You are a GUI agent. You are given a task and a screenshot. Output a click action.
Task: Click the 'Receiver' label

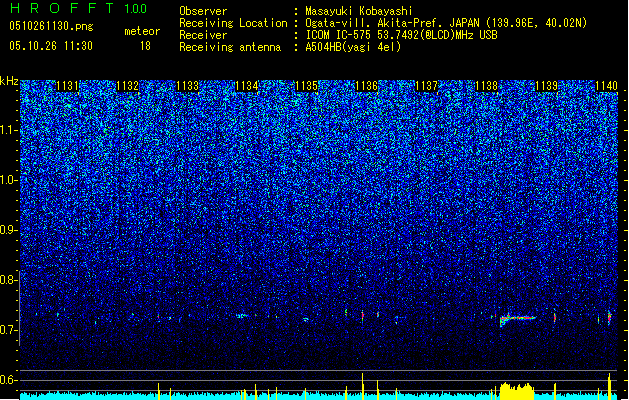(x=203, y=35)
